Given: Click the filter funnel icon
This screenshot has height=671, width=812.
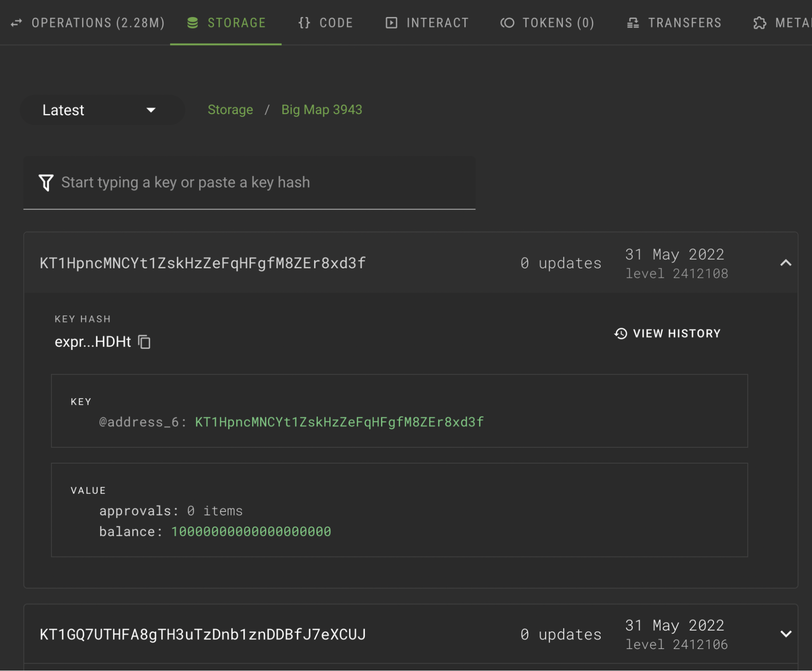Looking at the screenshot, I should tap(46, 183).
